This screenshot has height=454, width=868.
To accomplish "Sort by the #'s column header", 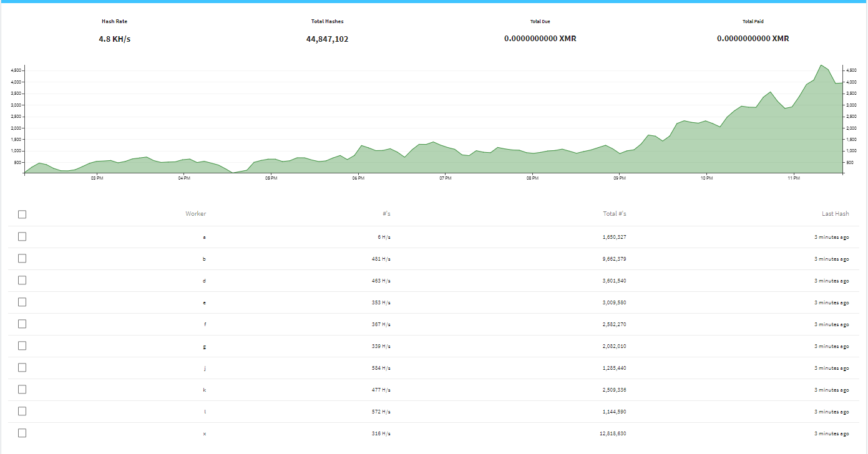I will [x=386, y=214].
